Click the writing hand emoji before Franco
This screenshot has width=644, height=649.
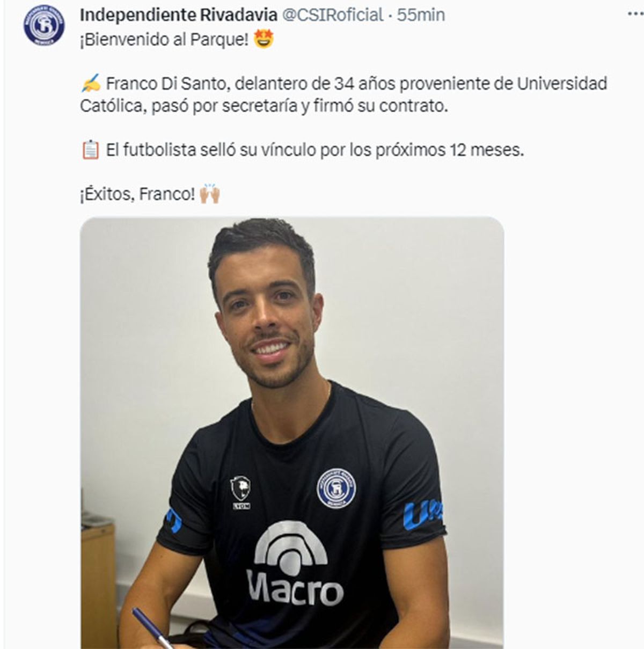click(x=91, y=84)
